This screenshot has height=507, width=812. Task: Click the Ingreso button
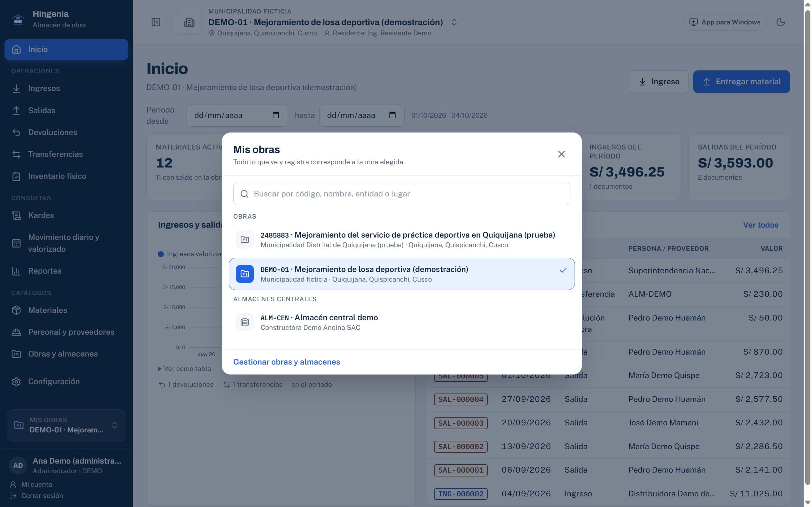coord(658,81)
